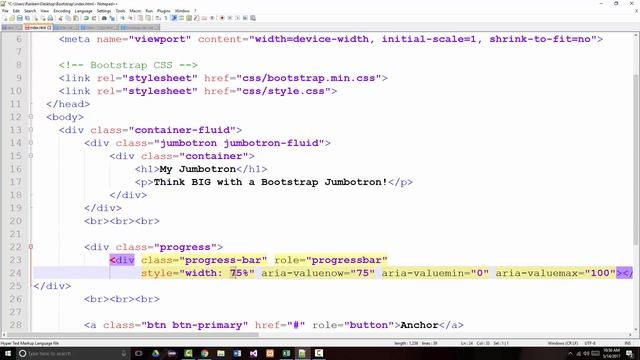640x360 pixels.
Task: Click the horizontal scrollbar thumb of editor
Action: [x=133, y=335]
